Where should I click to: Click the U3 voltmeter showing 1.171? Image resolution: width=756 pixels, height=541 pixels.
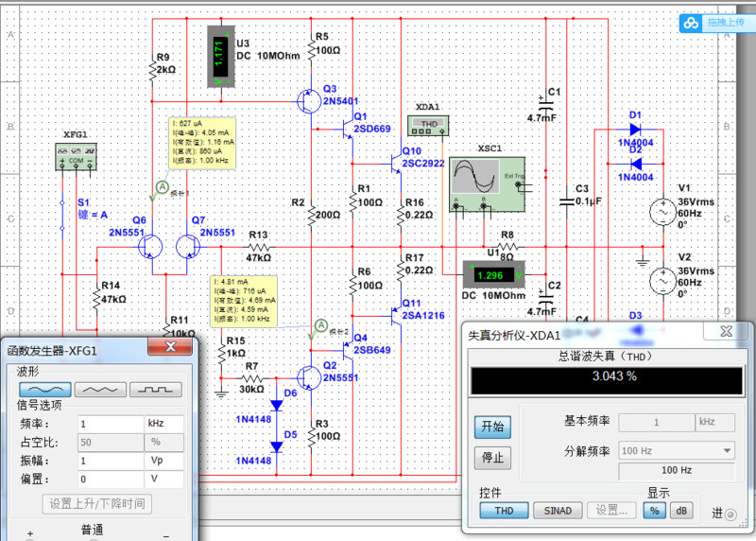(x=220, y=56)
